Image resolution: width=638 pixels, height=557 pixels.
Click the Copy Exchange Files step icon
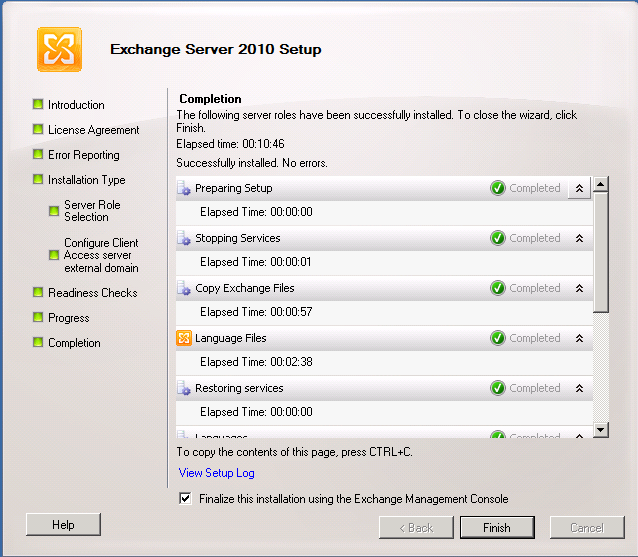(184, 288)
